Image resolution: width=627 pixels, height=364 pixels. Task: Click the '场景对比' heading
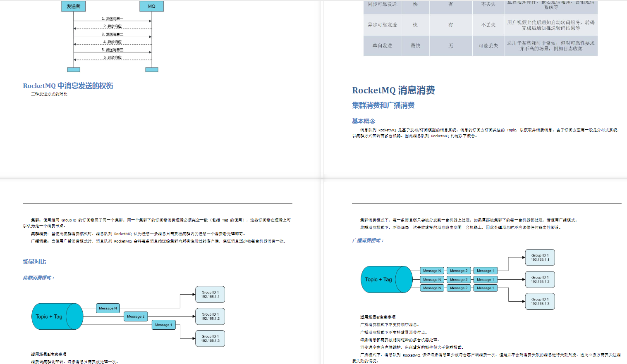click(34, 262)
